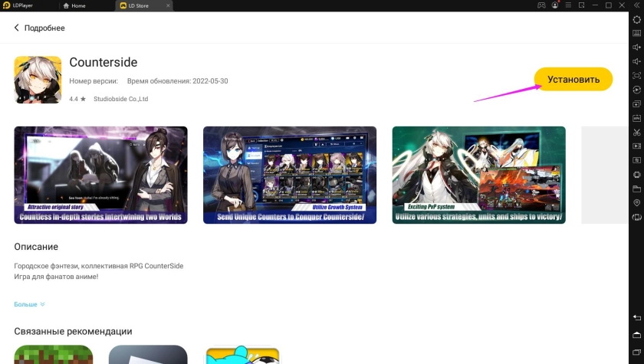Image resolution: width=644 pixels, height=364 pixels.
Task: Start the video recorder sidebar icon
Action: tap(636, 146)
